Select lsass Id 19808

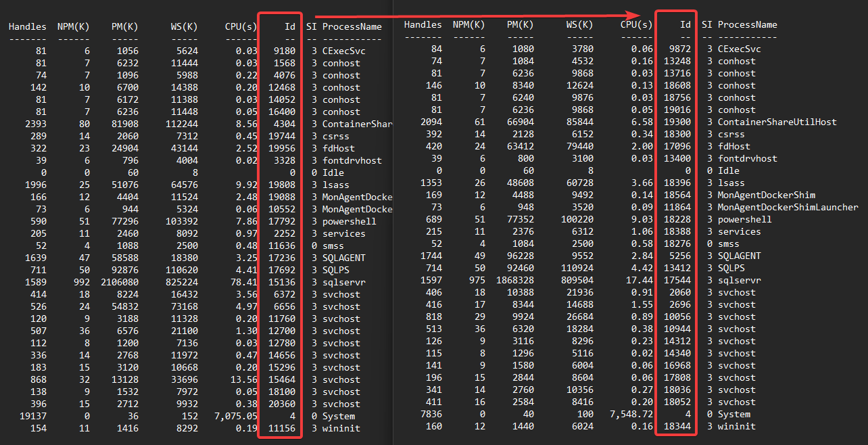[281, 185]
